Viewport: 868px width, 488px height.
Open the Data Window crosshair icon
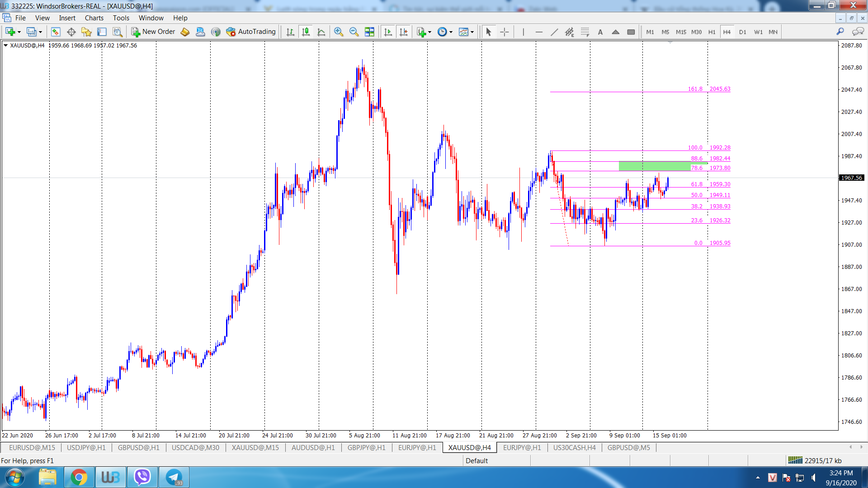pyautogui.click(x=71, y=32)
